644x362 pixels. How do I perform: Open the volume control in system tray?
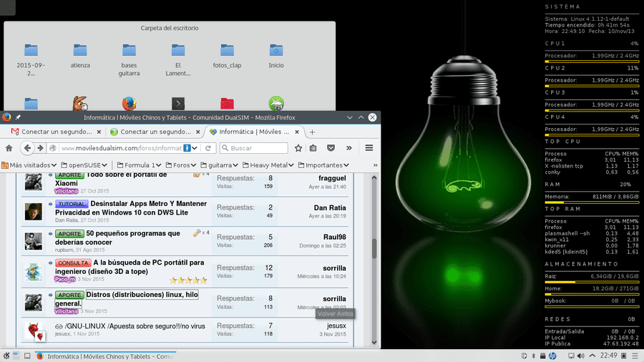coord(581,356)
